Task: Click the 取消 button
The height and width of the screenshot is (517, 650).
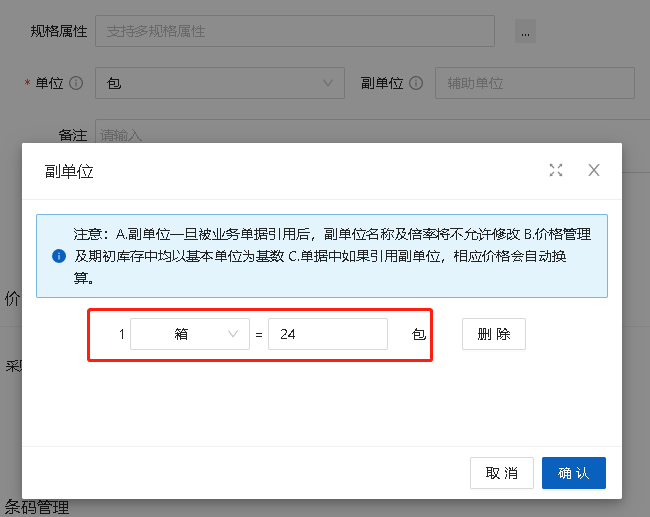Action: pyautogui.click(x=502, y=473)
